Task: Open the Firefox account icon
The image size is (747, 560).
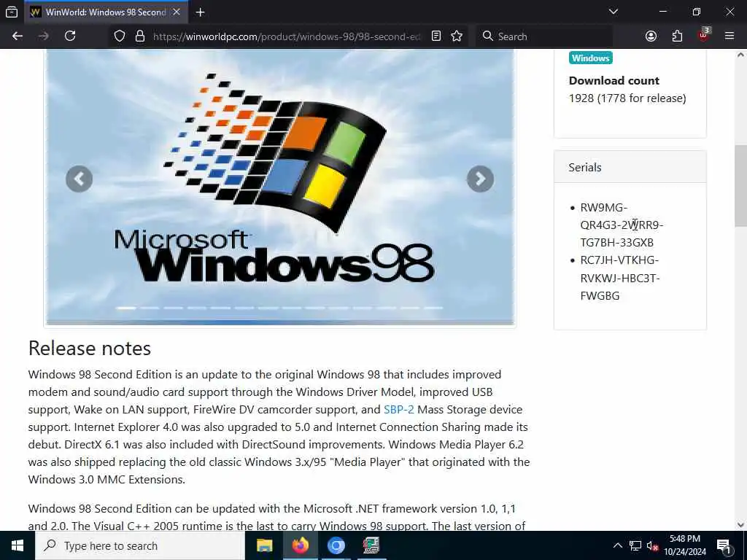Action: (x=651, y=36)
